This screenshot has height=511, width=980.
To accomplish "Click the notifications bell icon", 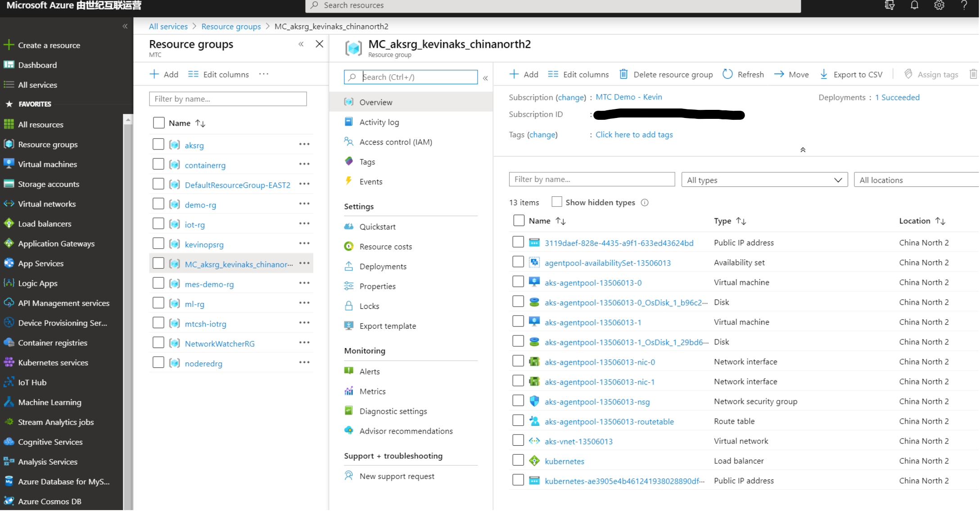I will 914,5.
